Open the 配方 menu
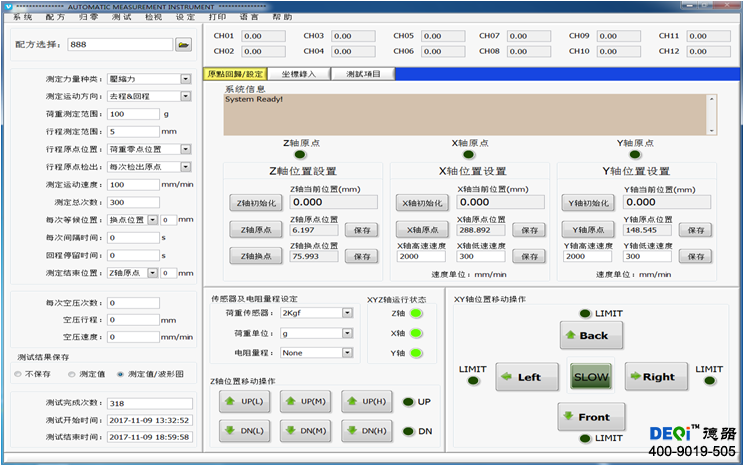 coord(55,17)
